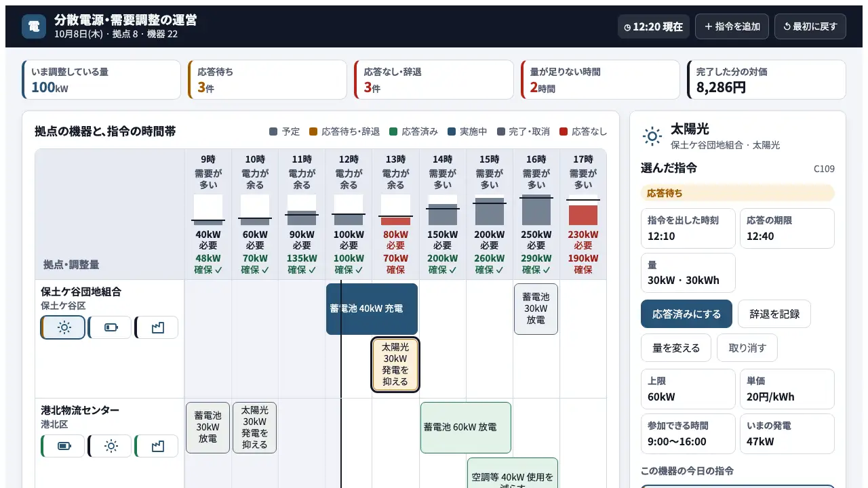Select the solar device icon under 保土ケ谷団地組合
The image size is (868, 488).
point(63,327)
